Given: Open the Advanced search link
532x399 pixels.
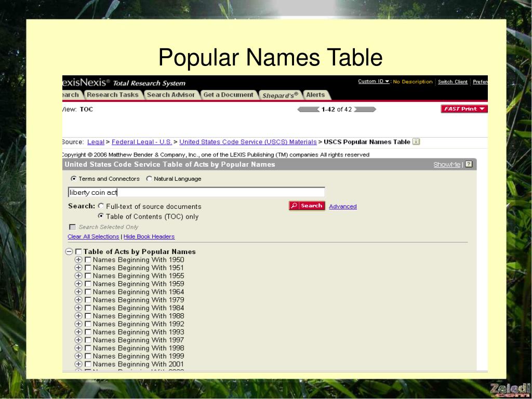Looking at the screenshot, I should click(x=342, y=207).
